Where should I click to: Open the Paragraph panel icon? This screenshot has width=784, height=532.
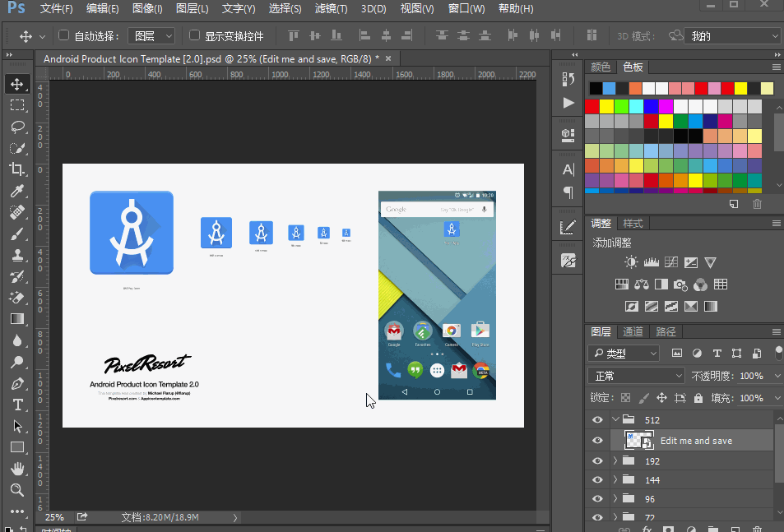(568, 192)
